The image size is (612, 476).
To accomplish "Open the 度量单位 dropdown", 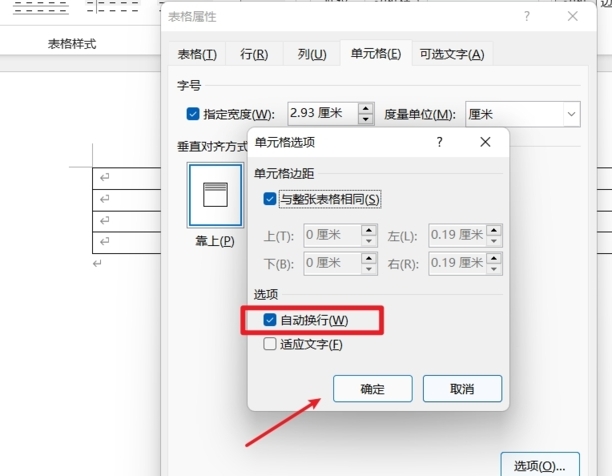I will click(x=571, y=114).
